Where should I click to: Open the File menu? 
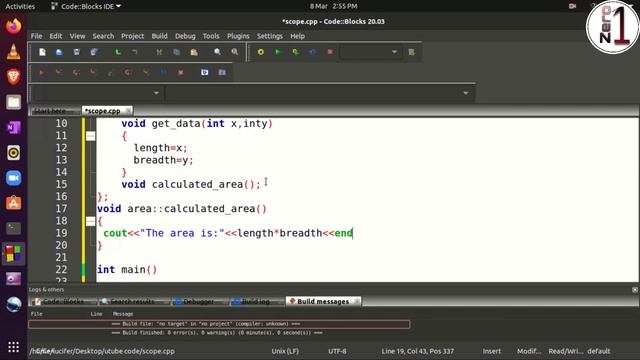pyautogui.click(x=36, y=36)
